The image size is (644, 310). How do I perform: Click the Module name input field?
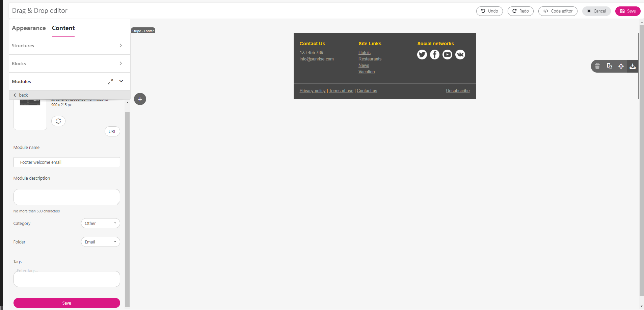coord(66,162)
